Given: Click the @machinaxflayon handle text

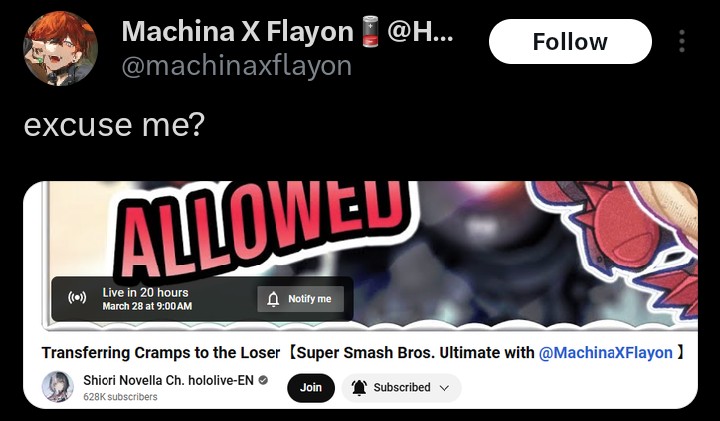Looking at the screenshot, I should tap(236, 66).
